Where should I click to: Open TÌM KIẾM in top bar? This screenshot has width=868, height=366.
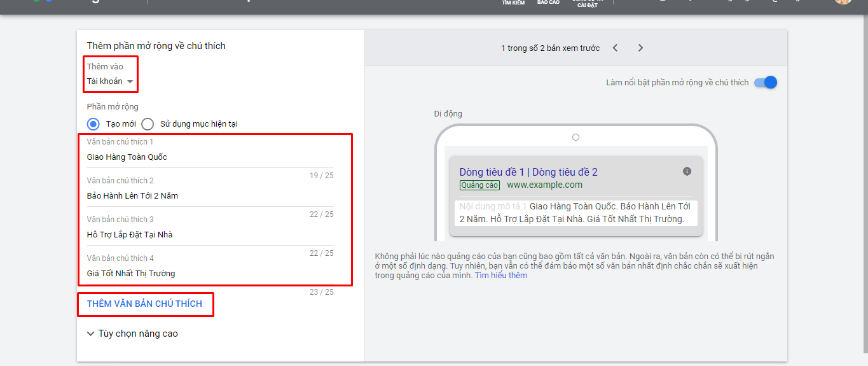pos(513,3)
